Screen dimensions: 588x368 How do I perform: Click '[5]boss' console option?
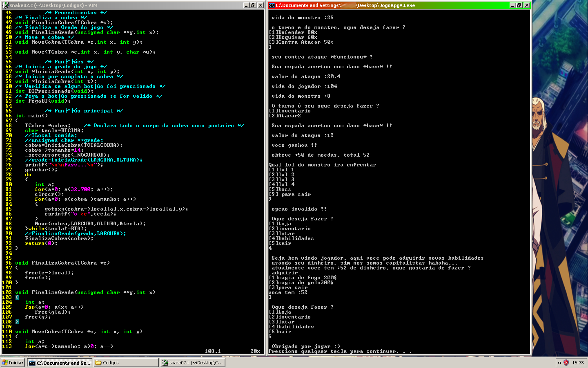click(280, 189)
